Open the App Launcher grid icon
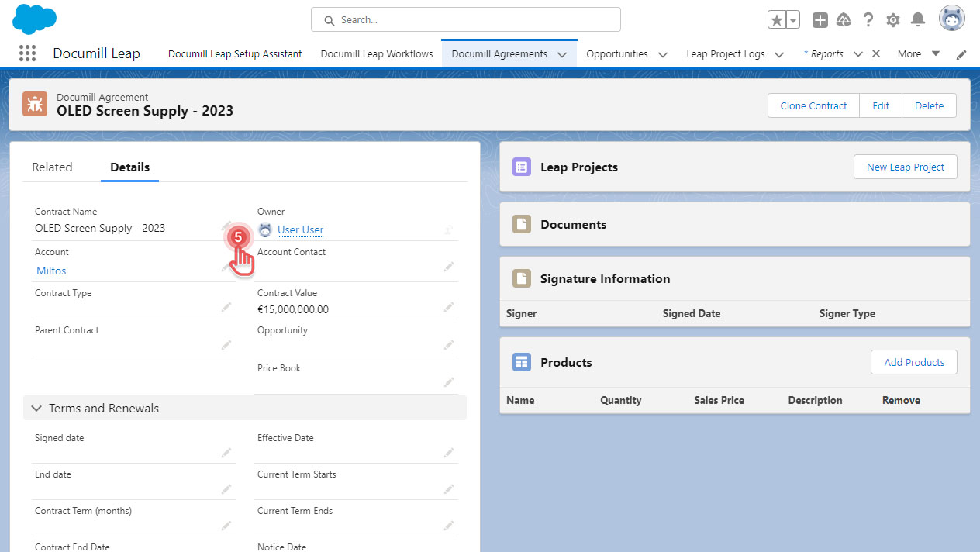Viewport: 980px width, 552px height. point(27,53)
